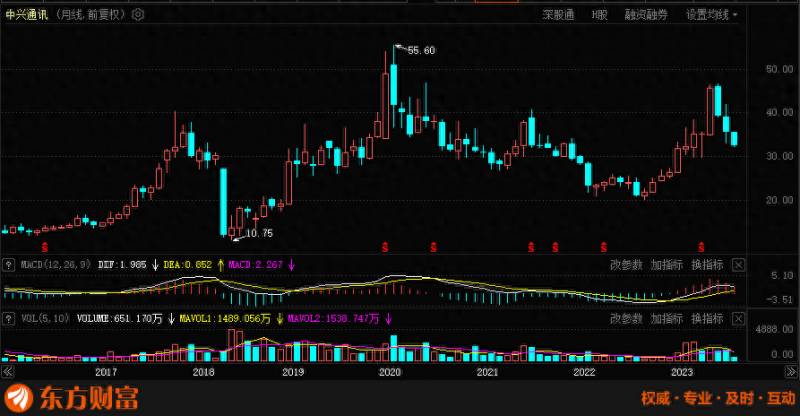Click the 2021 year label on time axis
Image resolution: width=800 pixels, height=416 pixels.
coord(487,372)
